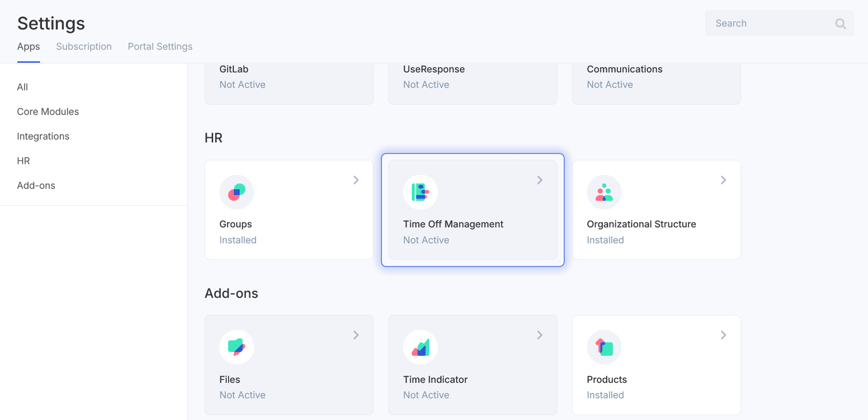Screen dimensions: 868x420
Task: Open the Portal Settings tab
Action: pos(160,47)
